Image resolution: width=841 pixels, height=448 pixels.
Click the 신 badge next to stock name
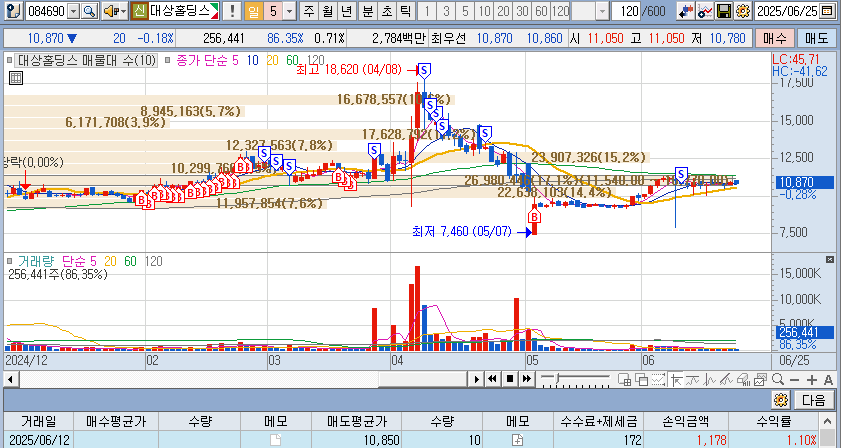coord(138,10)
